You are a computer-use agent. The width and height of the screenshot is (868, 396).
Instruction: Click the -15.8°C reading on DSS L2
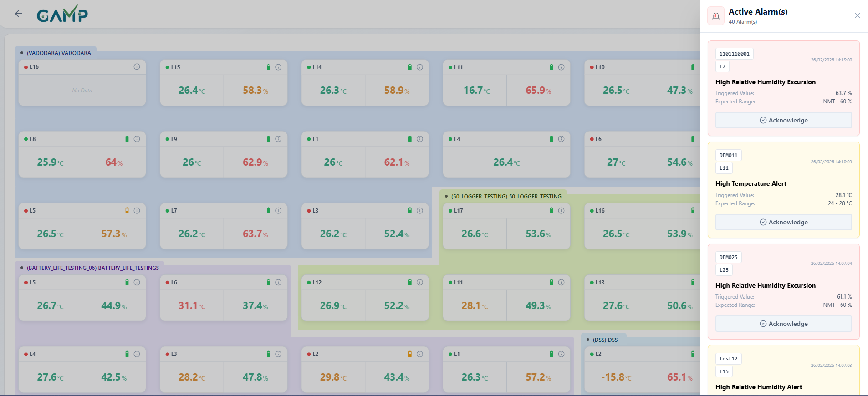[x=616, y=377]
